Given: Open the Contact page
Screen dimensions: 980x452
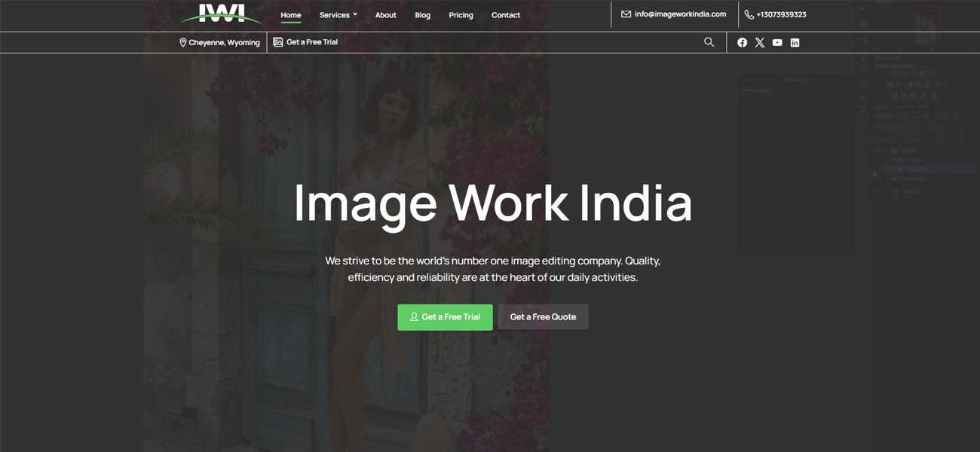Looking at the screenshot, I should coord(506,14).
